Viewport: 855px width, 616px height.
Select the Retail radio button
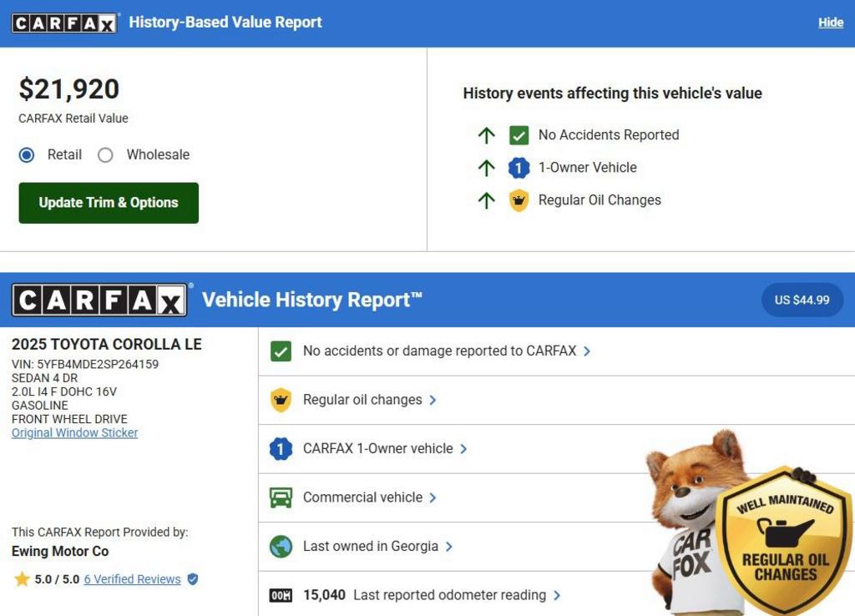[27, 155]
